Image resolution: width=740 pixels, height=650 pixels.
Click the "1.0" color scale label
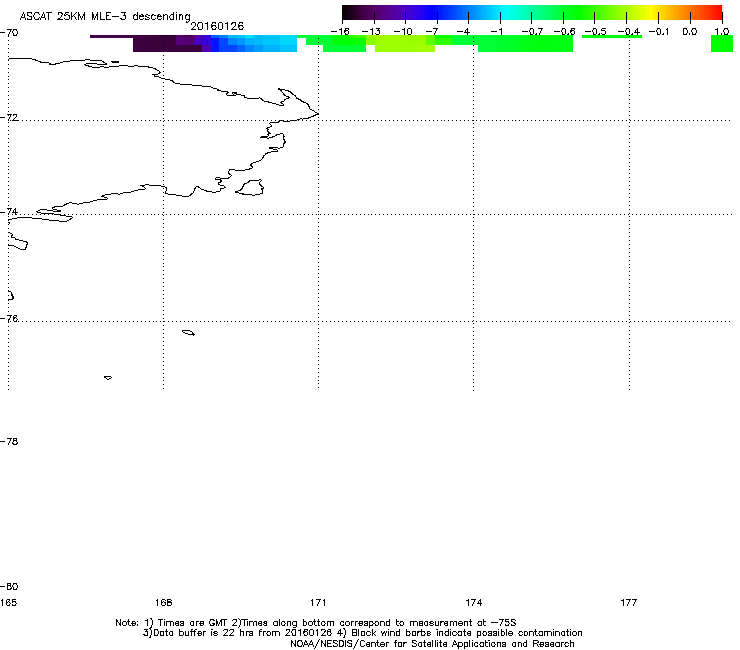coord(722,32)
